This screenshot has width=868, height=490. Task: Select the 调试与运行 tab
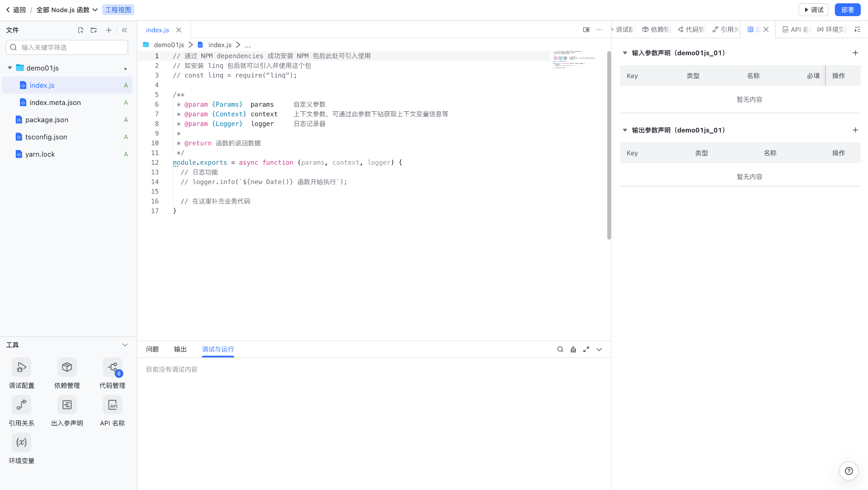click(x=218, y=349)
